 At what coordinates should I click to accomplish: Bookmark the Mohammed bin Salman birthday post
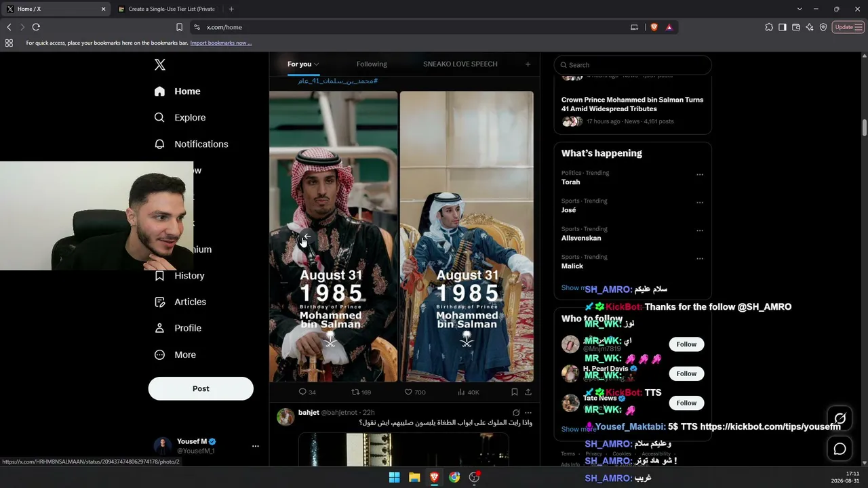tap(515, 392)
